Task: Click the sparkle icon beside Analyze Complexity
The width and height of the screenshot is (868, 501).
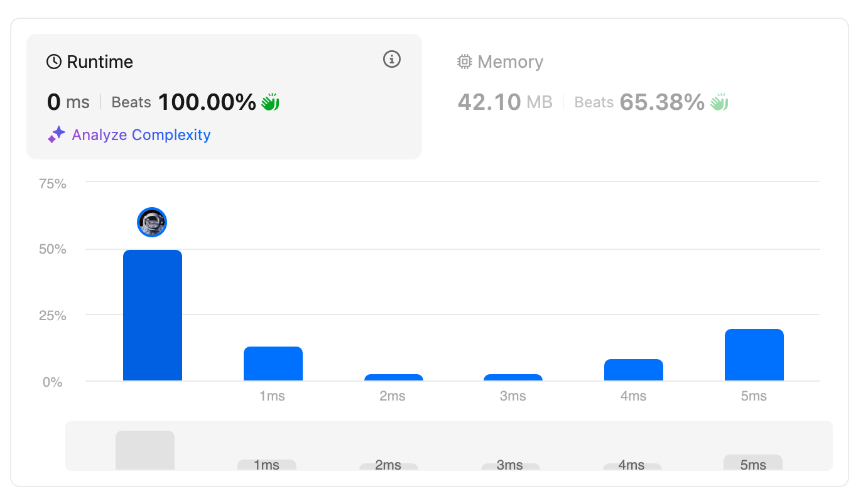Action: pyautogui.click(x=57, y=134)
